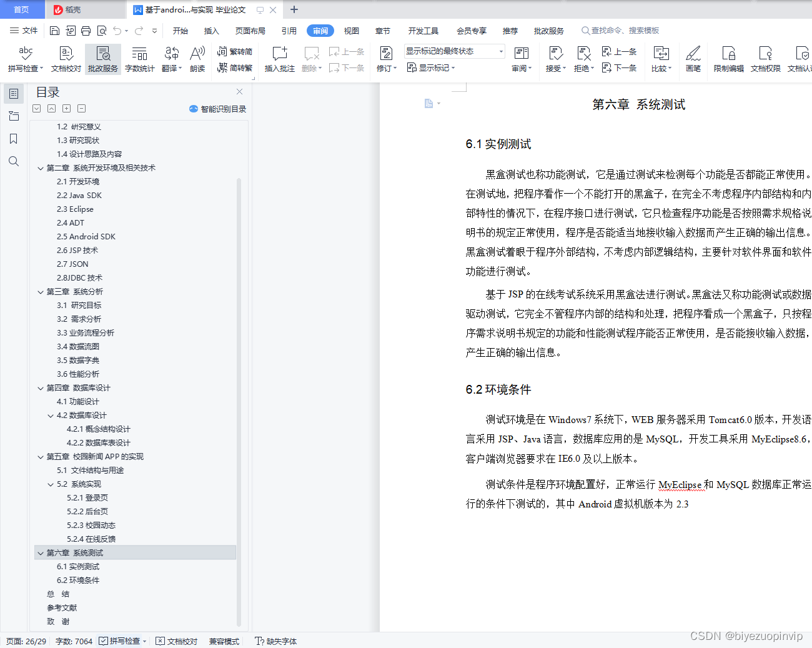Screen dimensions: 812x648
Task: Select outline item 6.2 环境条件
Action: [x=78, y=581]
